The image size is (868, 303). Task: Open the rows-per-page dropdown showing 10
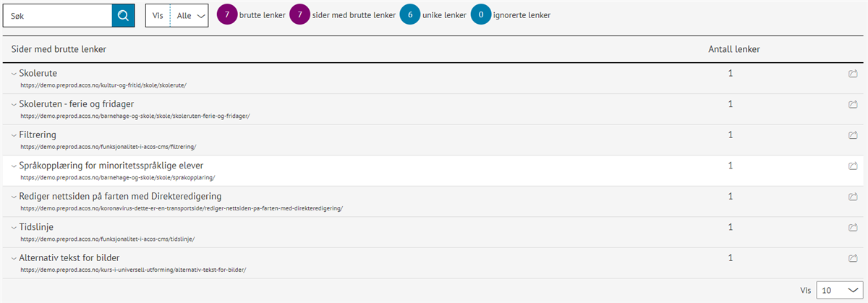tap(838, 290)
